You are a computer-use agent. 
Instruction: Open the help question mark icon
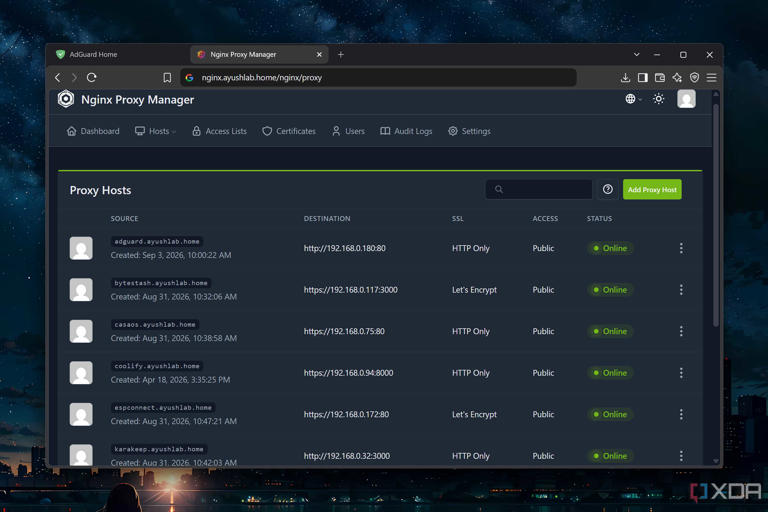[608, 189]
